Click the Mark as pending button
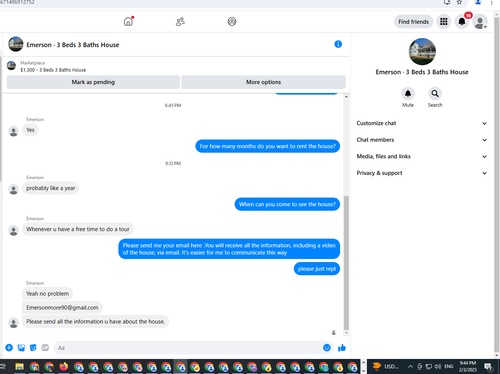The width and height of the screenshot is (500, 374). (93, 82)
